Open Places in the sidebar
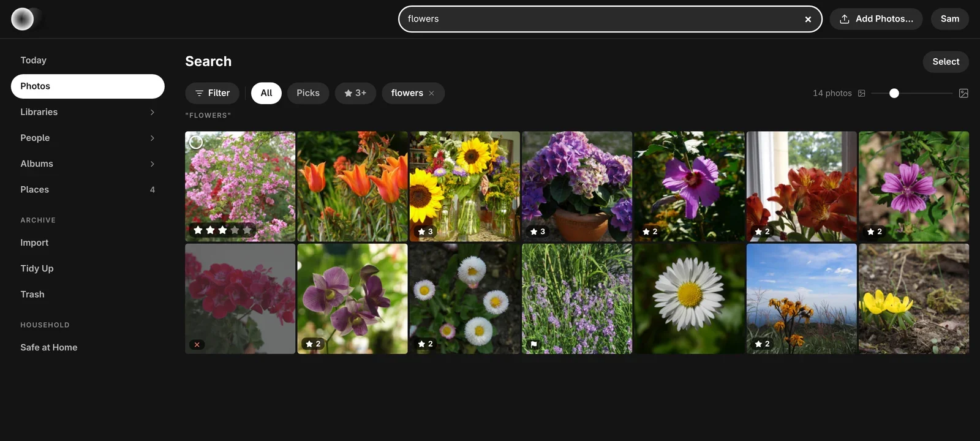This screenshot has height=441, width=980. click(88, 190)
